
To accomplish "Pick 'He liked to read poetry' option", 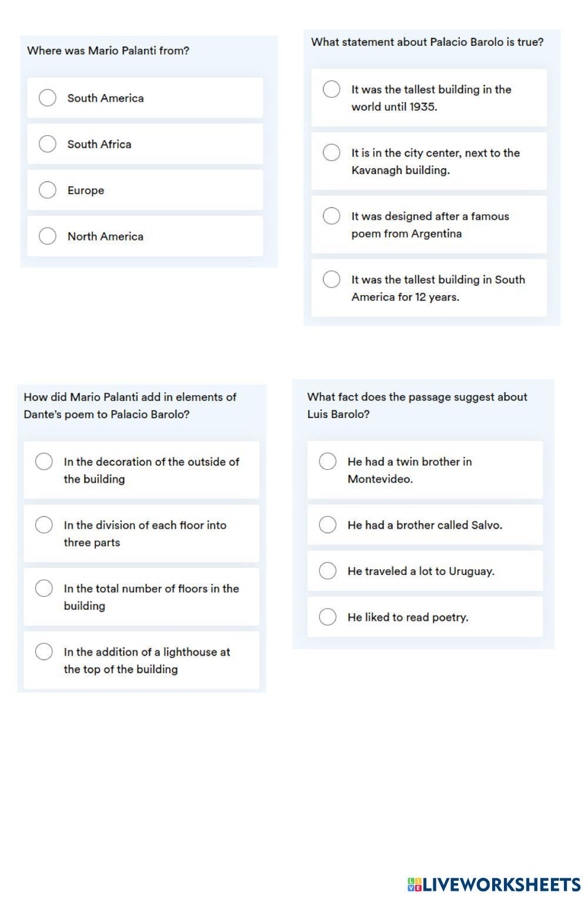I will click(x=328, y=617).
